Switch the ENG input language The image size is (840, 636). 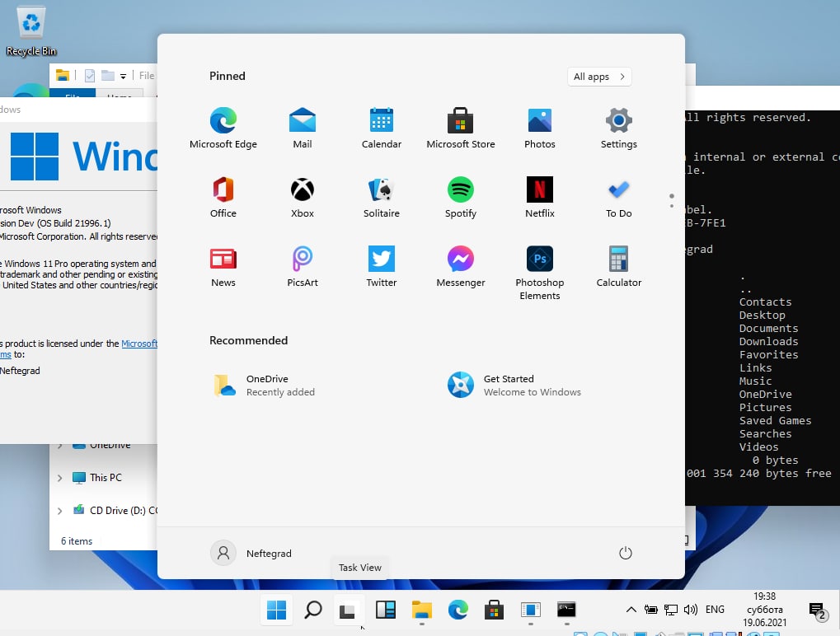click(x=715, y=610)
